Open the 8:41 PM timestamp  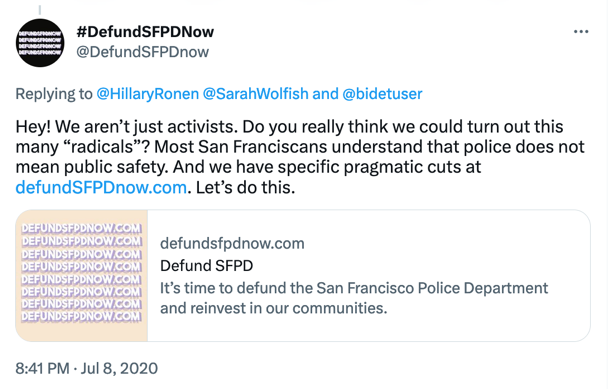(x=42, y=368)
